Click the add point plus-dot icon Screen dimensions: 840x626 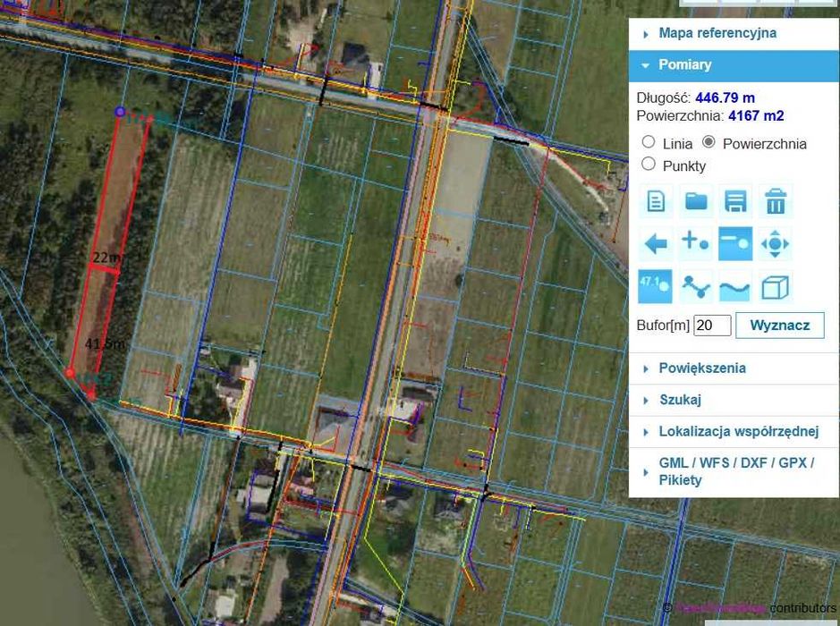coord(696,243)
